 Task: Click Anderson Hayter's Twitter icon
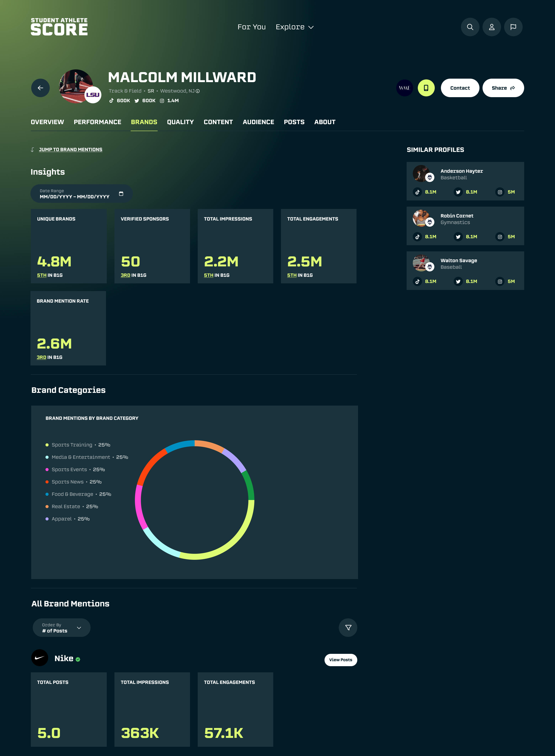pos(458,192)
